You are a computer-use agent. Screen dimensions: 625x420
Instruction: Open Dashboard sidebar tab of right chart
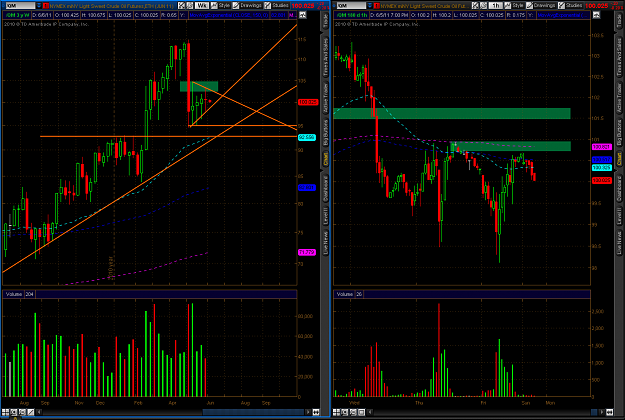click(619, 188)
